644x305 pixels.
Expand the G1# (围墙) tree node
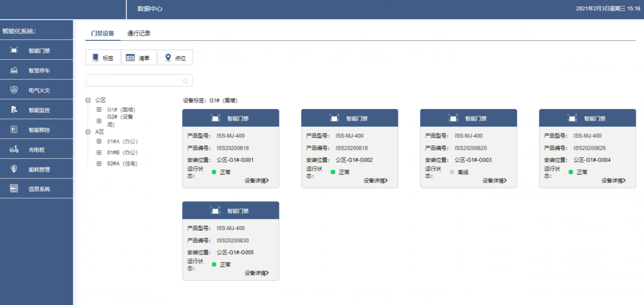[x=99, y=110]
